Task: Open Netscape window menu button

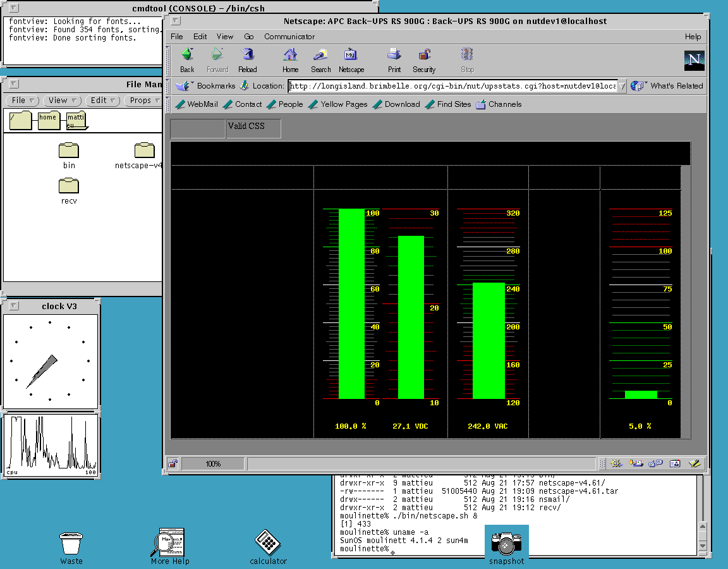Action: coord(176,20)
